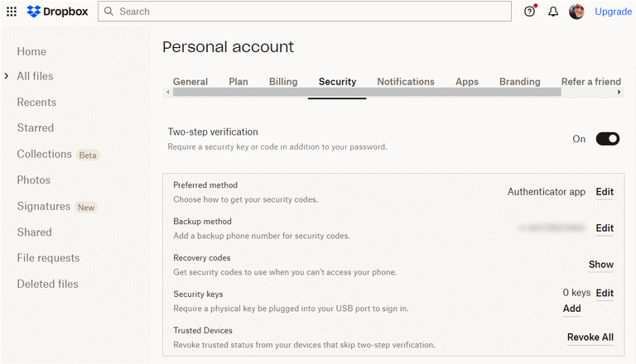The width and height of the screenshot is (636, 364).
Task: Open the apps grid launcher icon
Action: coord(11,12)
